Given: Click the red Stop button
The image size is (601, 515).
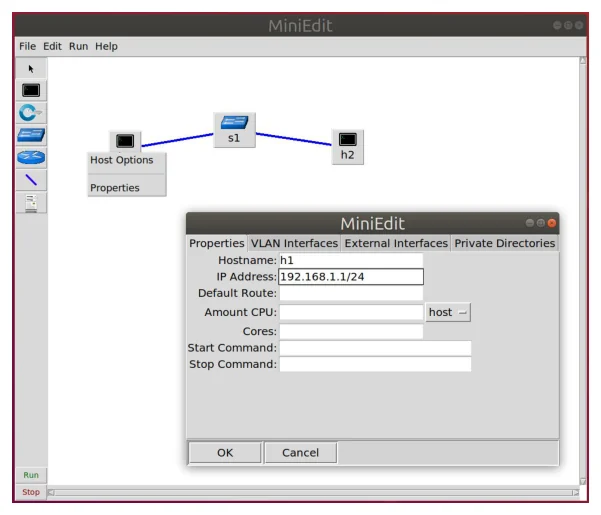Looking at the screenshot, I should coord(31,492).
